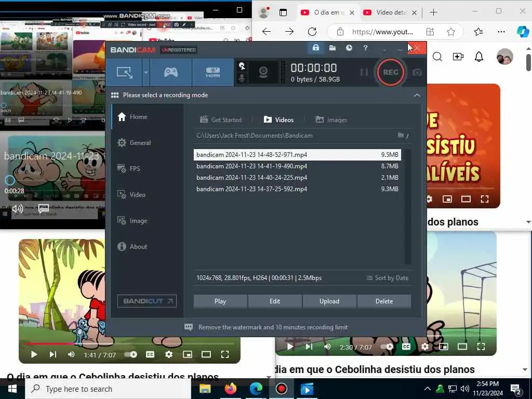Viewport: 532px width, 399px height.
Task: Open Sort by Date menu
Action: 388,278
